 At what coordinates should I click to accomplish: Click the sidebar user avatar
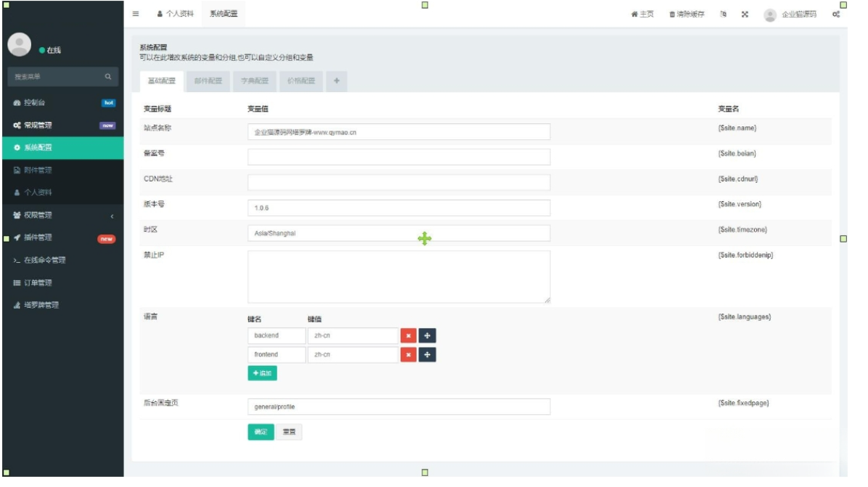coord(20,45)
